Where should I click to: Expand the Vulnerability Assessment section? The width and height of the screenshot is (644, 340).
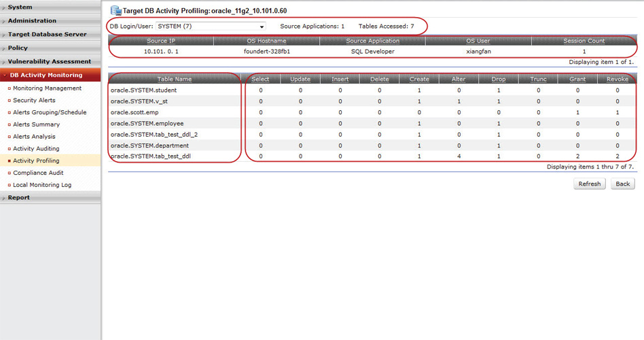(50, 61)
